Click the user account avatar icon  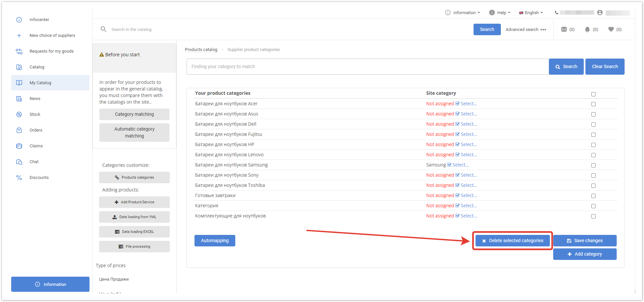[600, 13]
